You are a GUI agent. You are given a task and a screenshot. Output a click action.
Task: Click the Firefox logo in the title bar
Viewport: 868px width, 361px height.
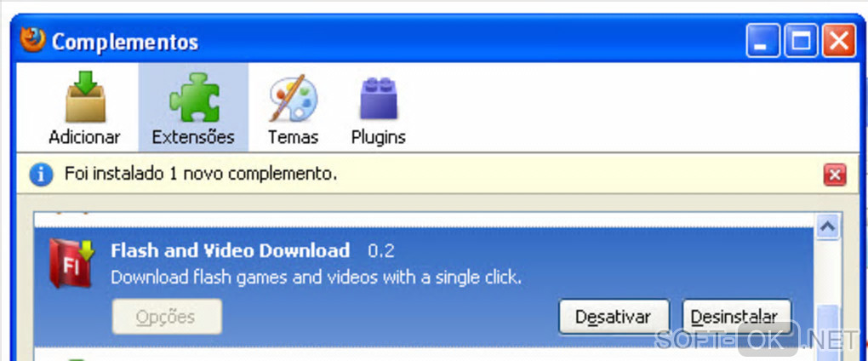(x=32, y=40)
